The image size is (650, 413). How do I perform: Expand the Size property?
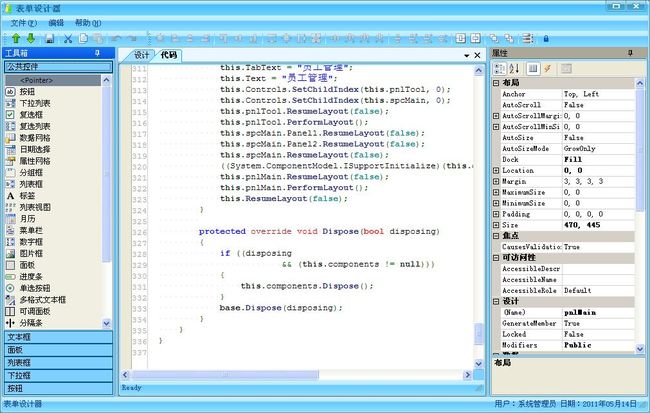[x=496, y=225]
